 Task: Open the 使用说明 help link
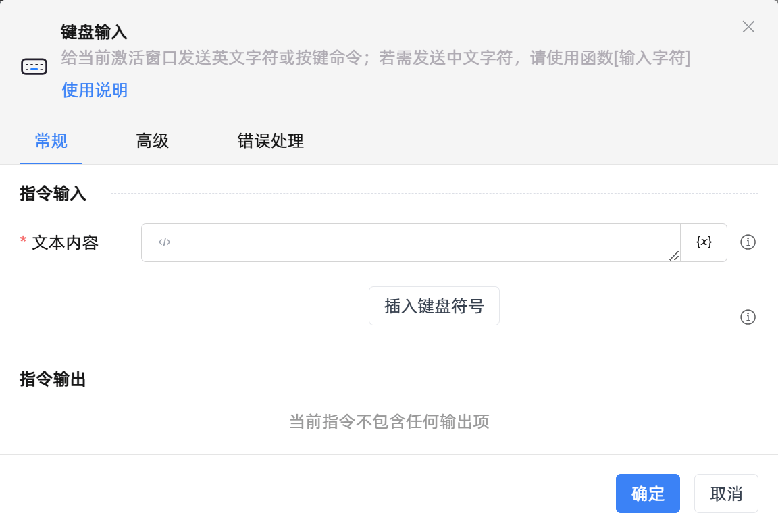click(95, 90)
